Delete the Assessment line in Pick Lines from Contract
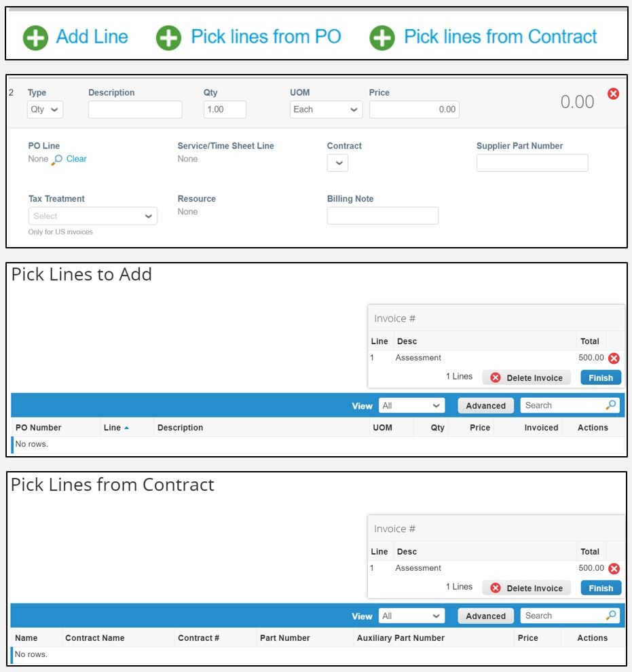This screenshot has height=672, width=632. (x=614, y=569)
